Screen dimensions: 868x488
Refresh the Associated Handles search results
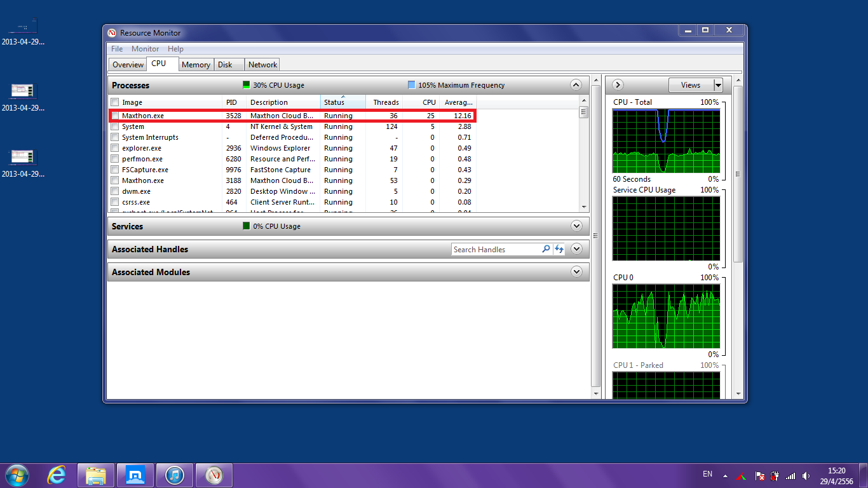(559, 249)
